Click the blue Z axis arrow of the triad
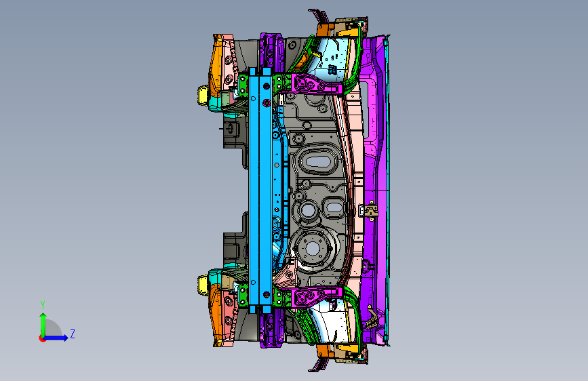 (56, 338)
